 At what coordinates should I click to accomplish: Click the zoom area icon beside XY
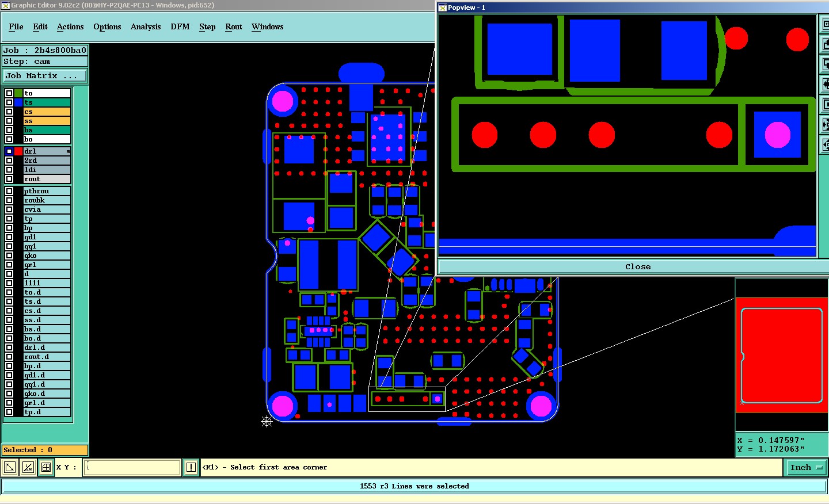point(10,467)
